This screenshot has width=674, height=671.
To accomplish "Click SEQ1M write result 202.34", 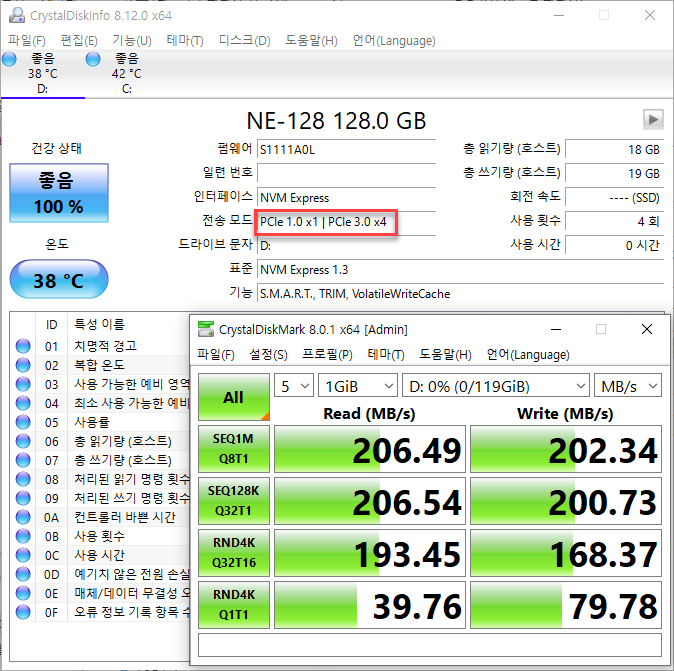I will [x=566, y=449].
